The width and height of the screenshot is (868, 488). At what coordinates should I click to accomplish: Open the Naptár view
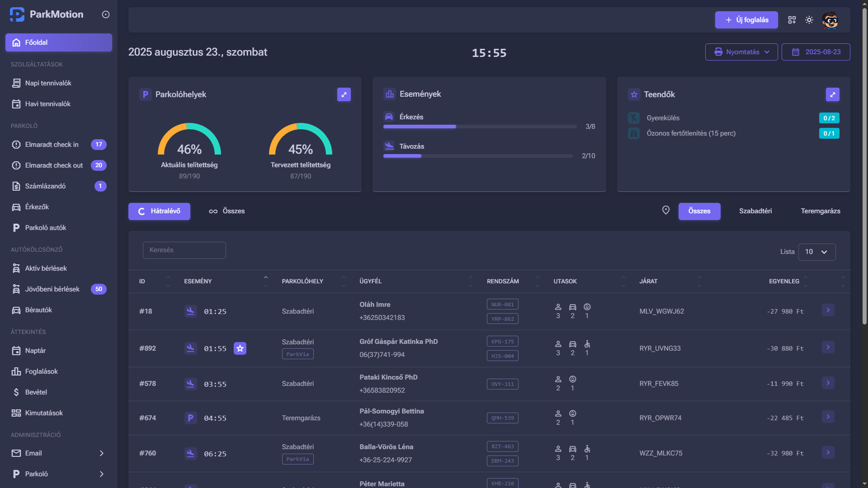pyautogui.click(x=36, y=351)
